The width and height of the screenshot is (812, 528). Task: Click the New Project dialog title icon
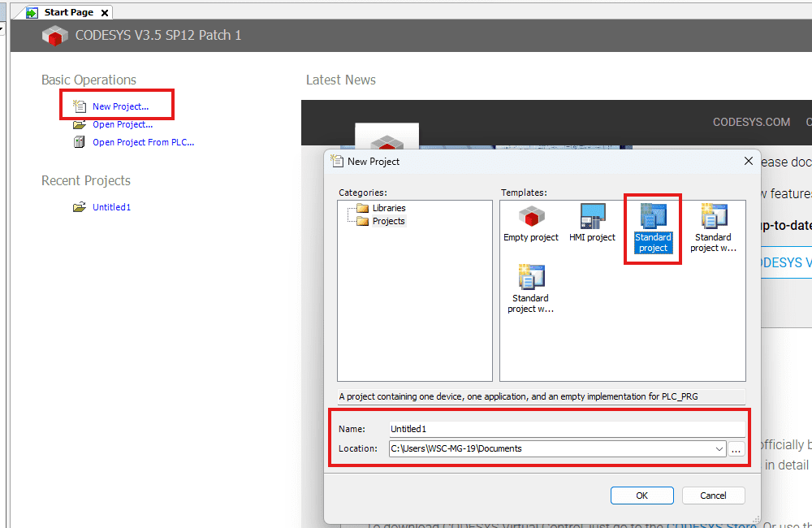pos(337,161)
